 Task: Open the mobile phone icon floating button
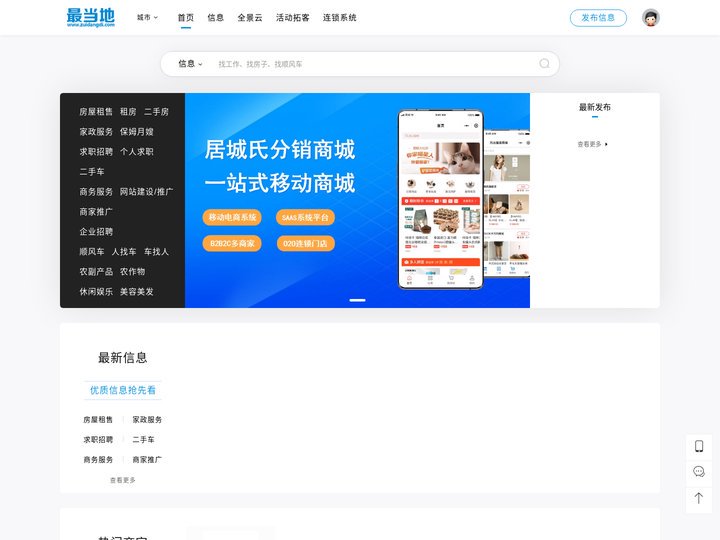tap(698, 446)
